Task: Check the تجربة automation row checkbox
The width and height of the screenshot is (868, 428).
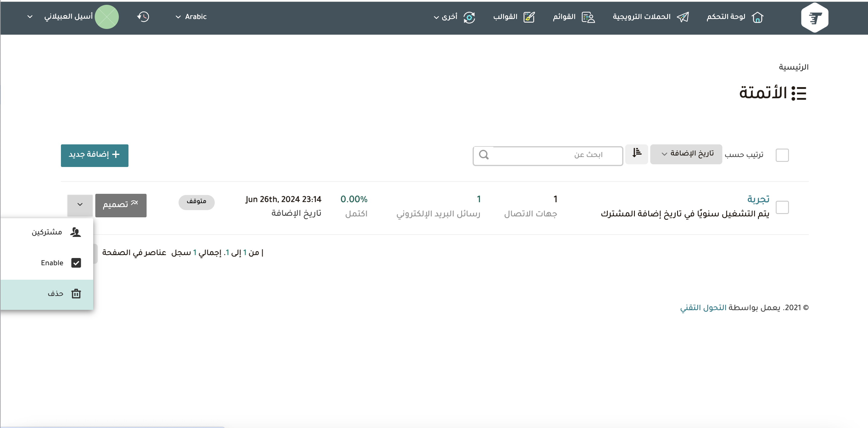Action: (x=782, y=207)
